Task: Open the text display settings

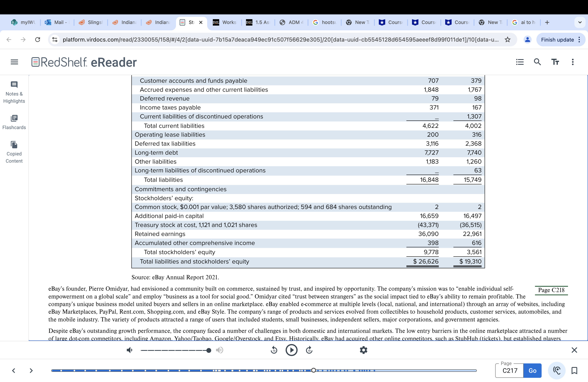Action: pyautogui.click(x=555, y=62)
